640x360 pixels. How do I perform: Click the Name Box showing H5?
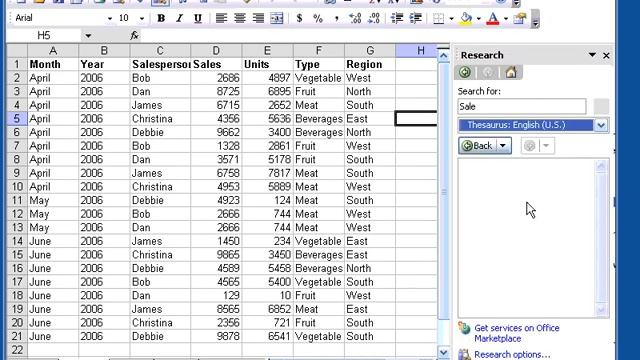[44, 36]
